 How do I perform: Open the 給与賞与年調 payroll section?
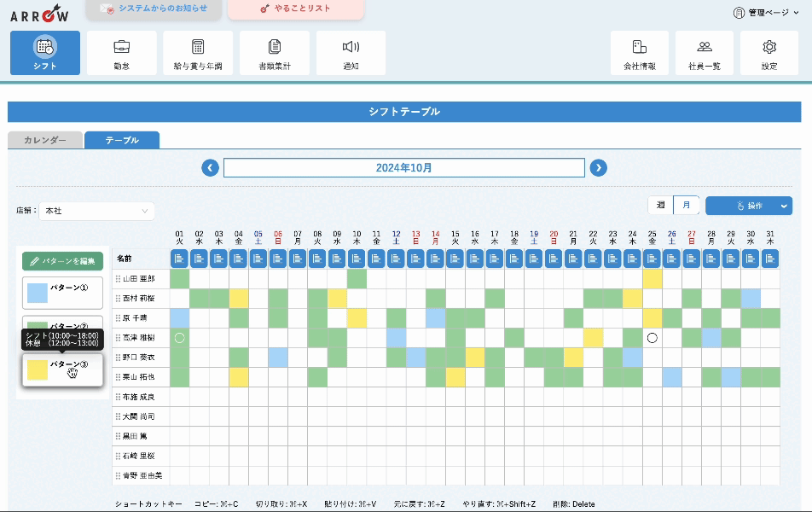[x=198, y=53]
